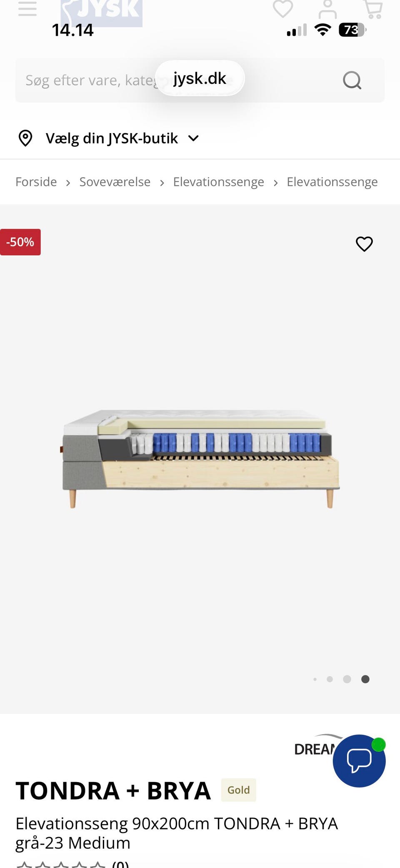Open the hamburger menu

click(x=27, y=8)
